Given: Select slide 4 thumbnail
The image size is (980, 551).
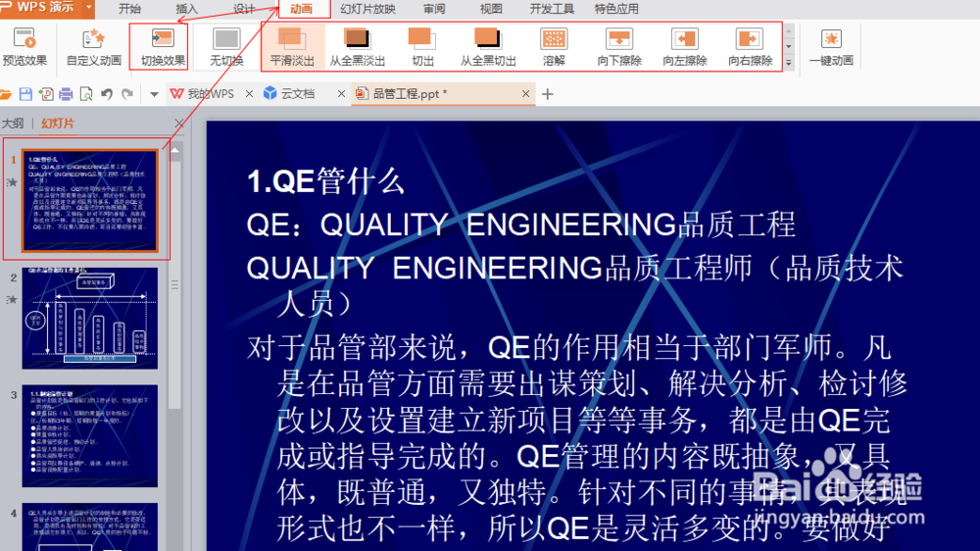Looking at the screenshot, I should (89, 526).
